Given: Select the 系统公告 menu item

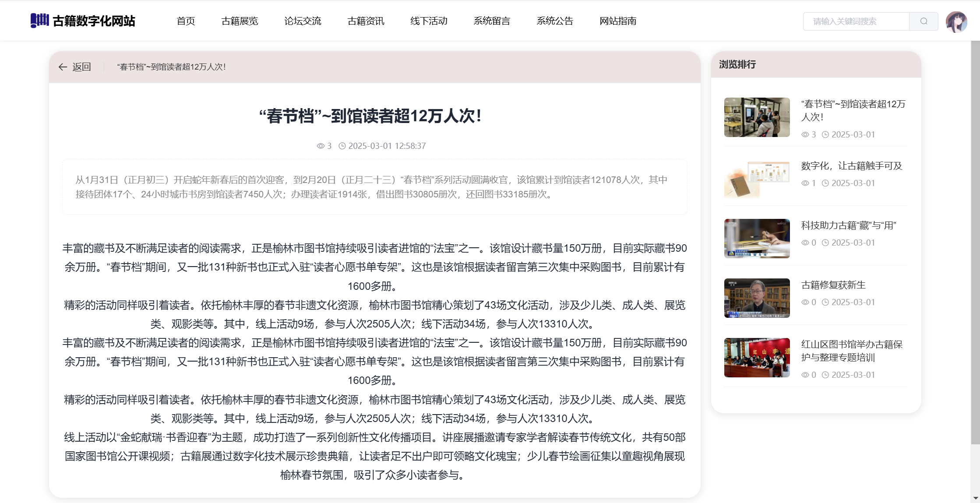Looking at the screenshot, I should pos(555,21).
